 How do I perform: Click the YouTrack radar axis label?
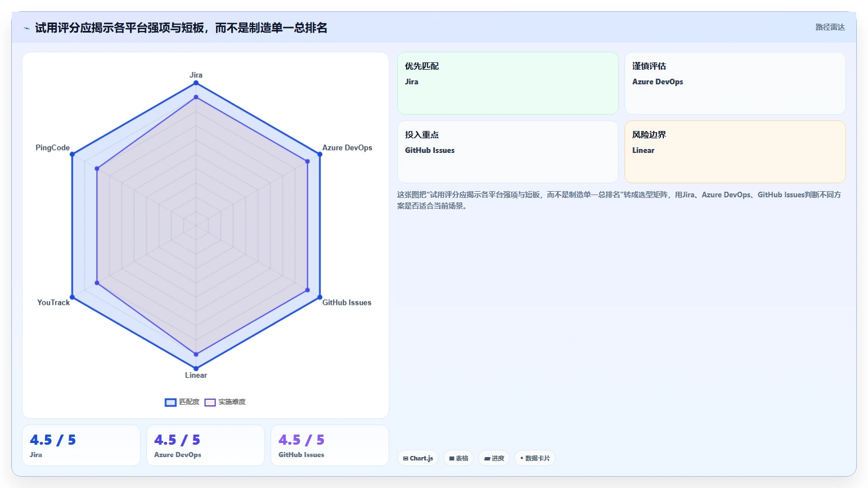(x=53, y=302)
